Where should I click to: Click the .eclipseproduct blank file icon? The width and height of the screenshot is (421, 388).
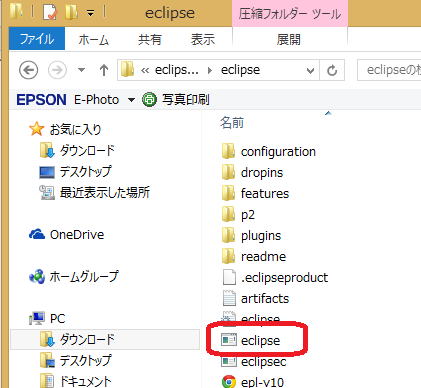[x=229, y=277]
